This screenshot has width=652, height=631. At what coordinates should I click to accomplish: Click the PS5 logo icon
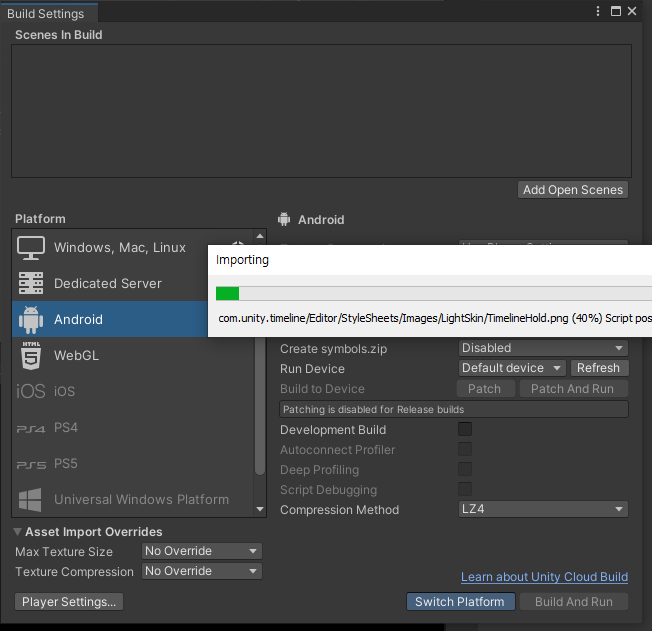31,465
